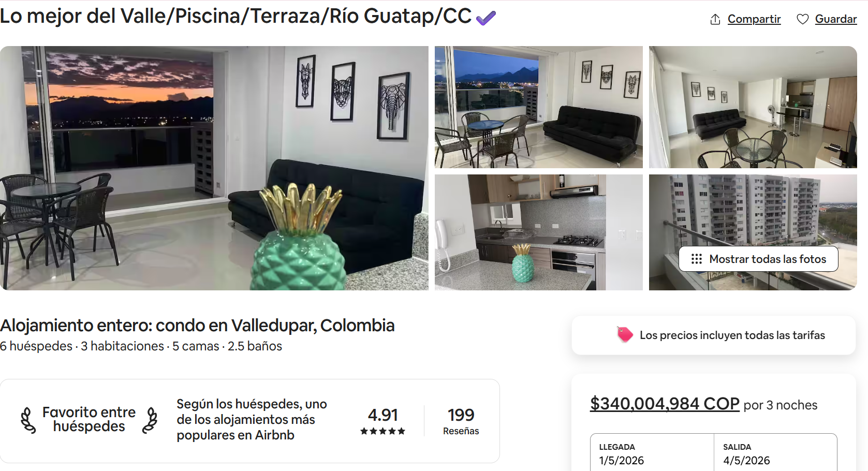
Task: Open the main sunset living room photo
Action: click(x=214, y=168)
